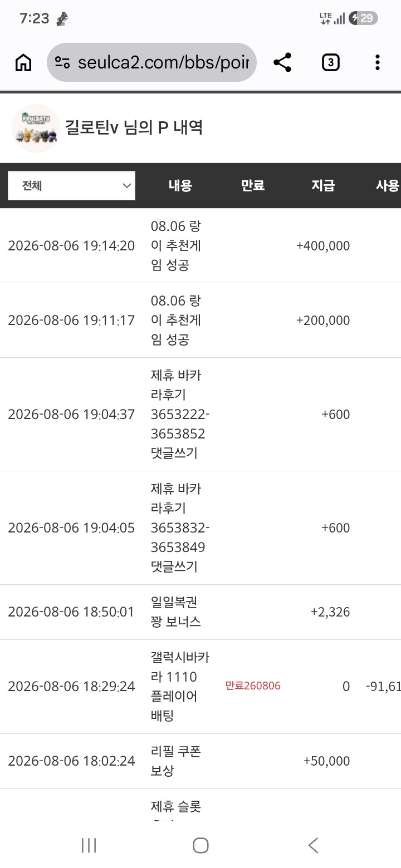Image resolution: width=401 pixels, height=868 pixels.
Task: Tap the red 만료260806 expiry label
Action: click(x=253, y=686)
